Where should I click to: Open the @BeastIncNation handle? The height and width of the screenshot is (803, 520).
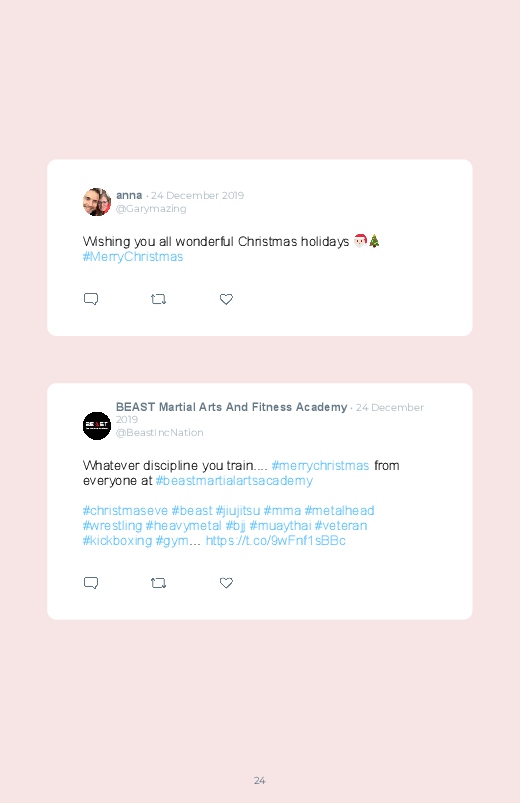pos(160,433)
